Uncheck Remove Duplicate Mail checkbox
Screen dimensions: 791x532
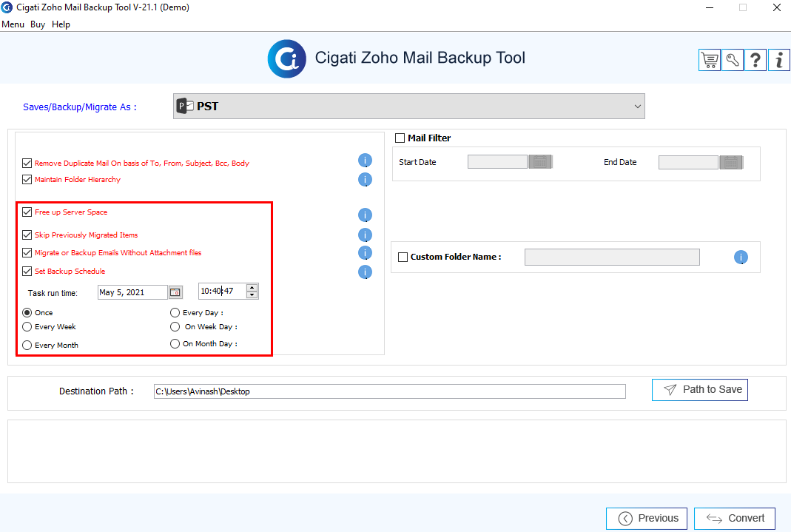click(27, 164)
